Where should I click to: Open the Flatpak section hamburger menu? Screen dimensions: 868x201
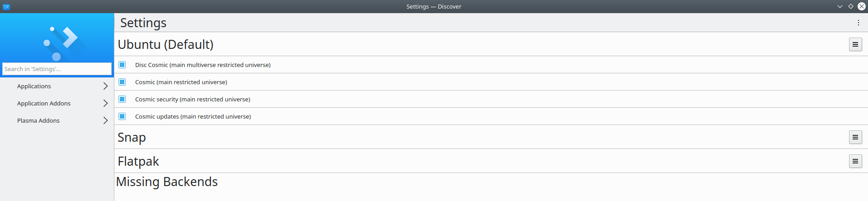[x=855, y=161]
